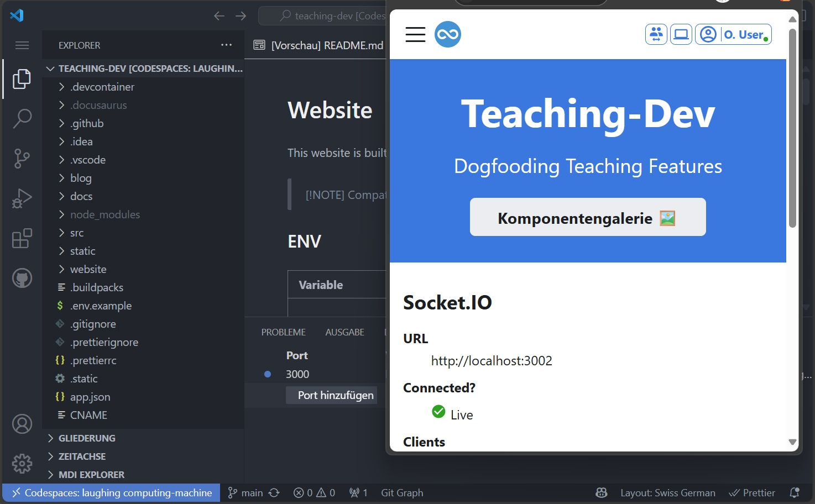Open app.json file in explorer
815x504 pixels.
[x=90, y=397]
